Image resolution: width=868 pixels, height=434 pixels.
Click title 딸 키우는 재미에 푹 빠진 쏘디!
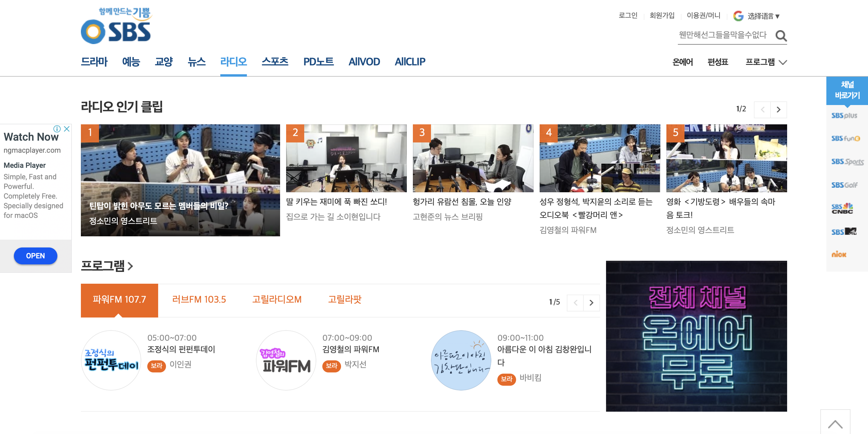[336, 202]
